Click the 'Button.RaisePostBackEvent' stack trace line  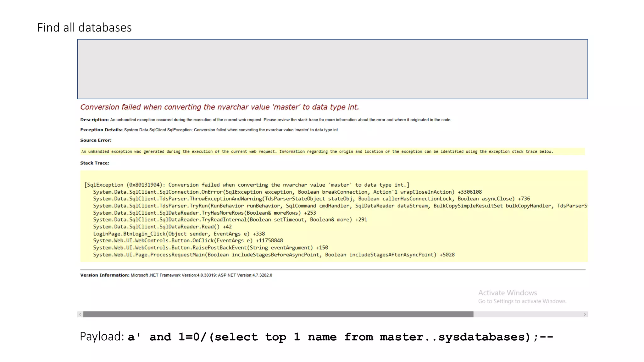tap(211, 248)
